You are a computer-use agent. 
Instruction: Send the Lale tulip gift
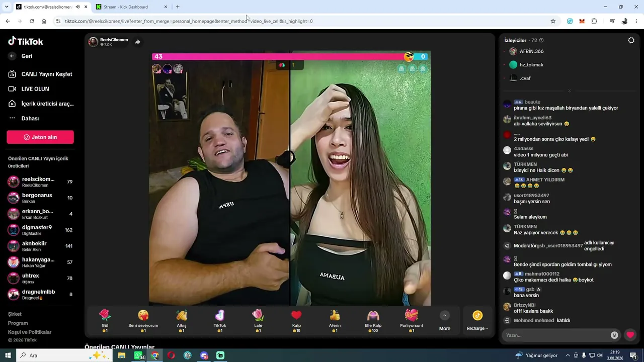(258, 320)
